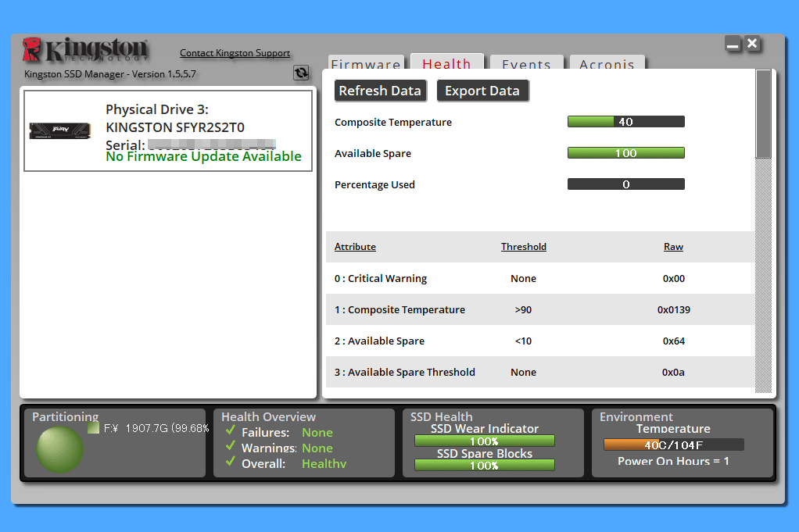Open the Contact Kingston Support link
The height and width of the screenshot is (532, 799).
(x=235, y=53)
